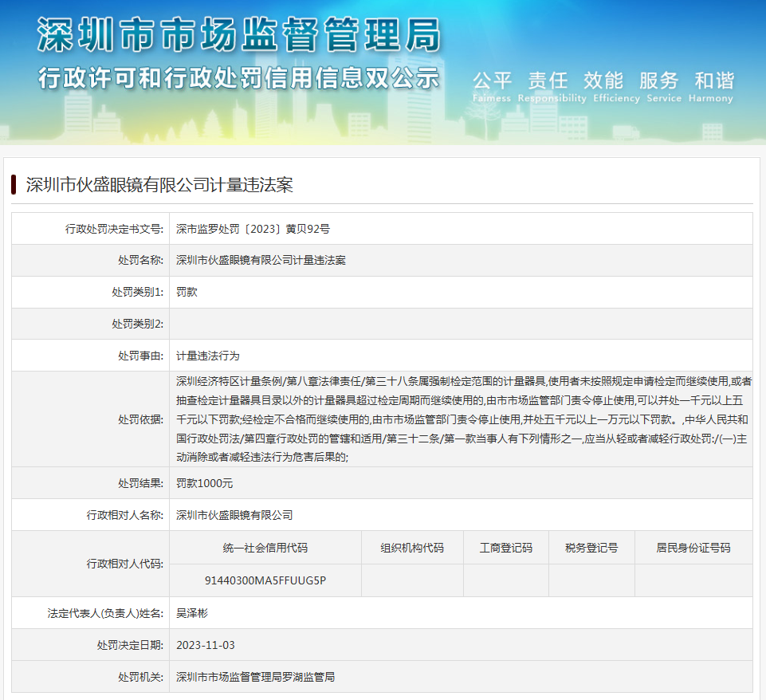Click the legal representative name 吴泽彬
766x700 pixels.
(x=192, y=613)
